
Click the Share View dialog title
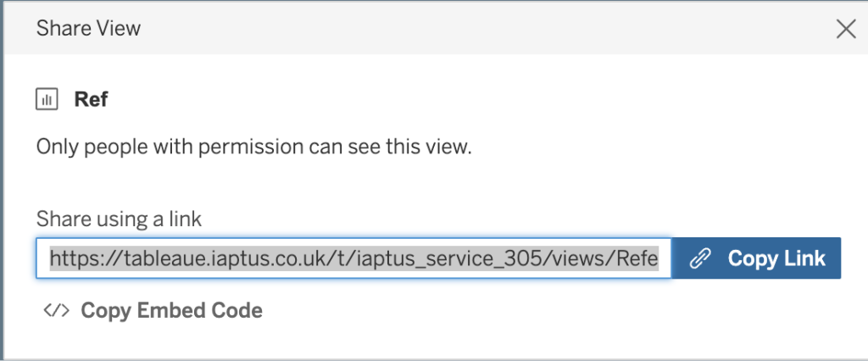(88, 29)
